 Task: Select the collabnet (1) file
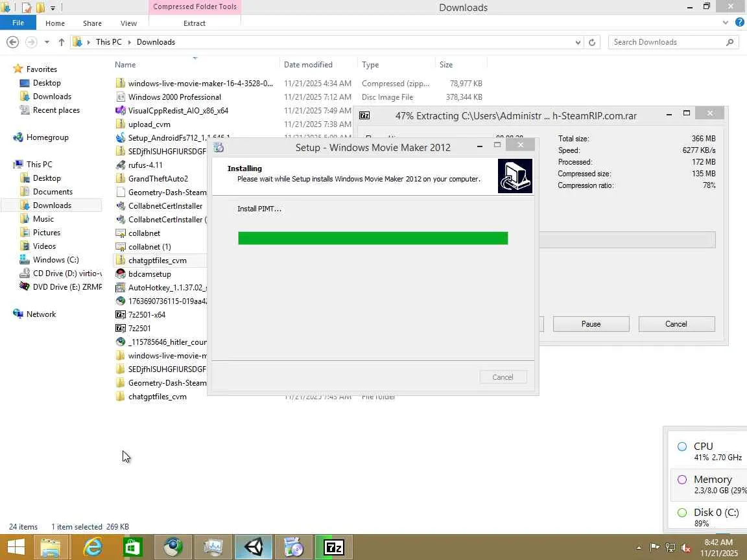(149, 247)
